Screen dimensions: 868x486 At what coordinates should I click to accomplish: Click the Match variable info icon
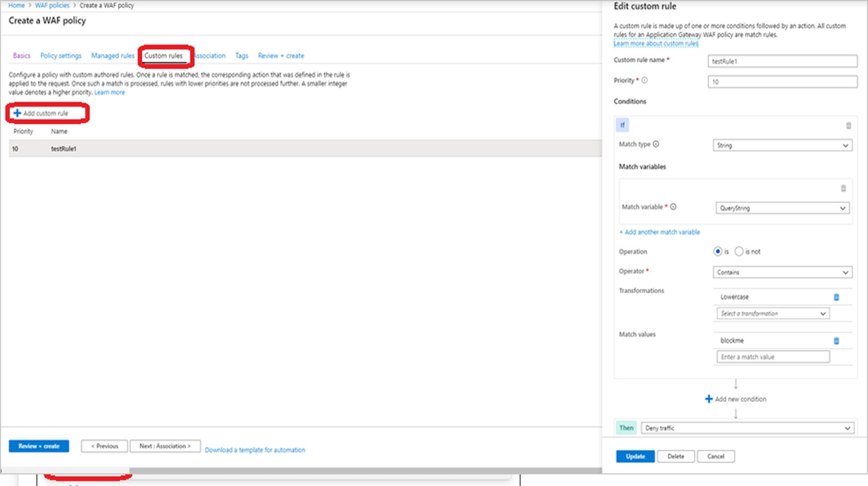point(673,208)
